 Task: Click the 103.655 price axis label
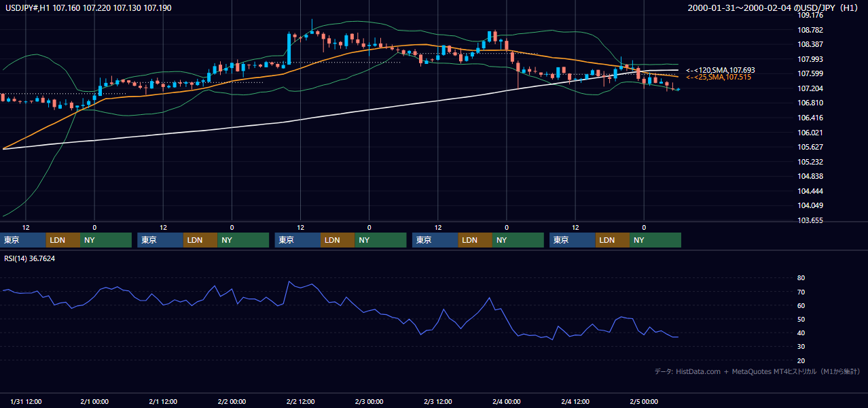810,220
